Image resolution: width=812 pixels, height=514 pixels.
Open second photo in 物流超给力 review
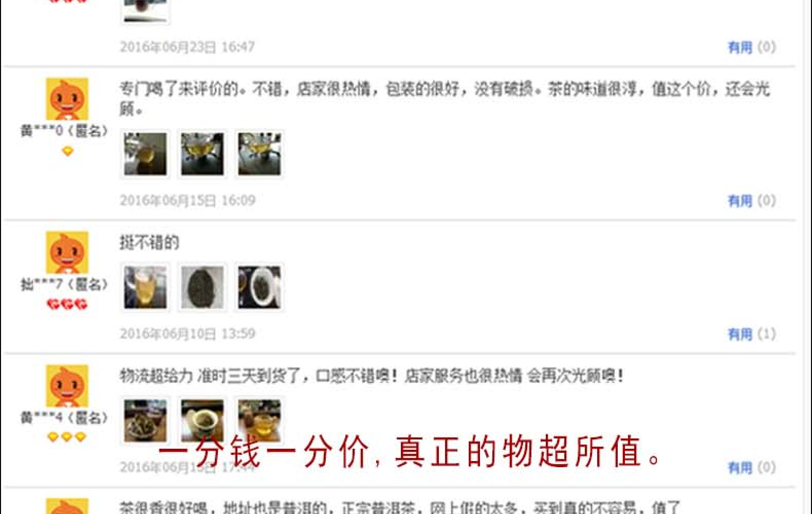point(202,421)
